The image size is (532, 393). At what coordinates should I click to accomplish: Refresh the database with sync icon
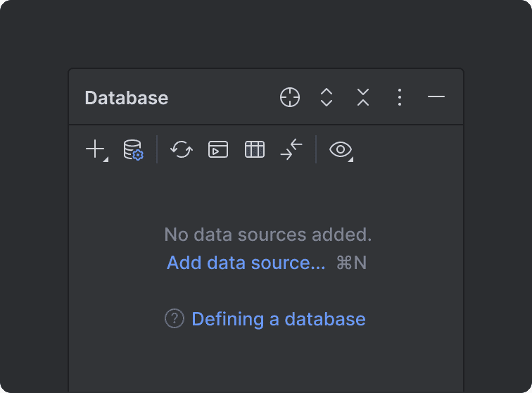point(182,149)
